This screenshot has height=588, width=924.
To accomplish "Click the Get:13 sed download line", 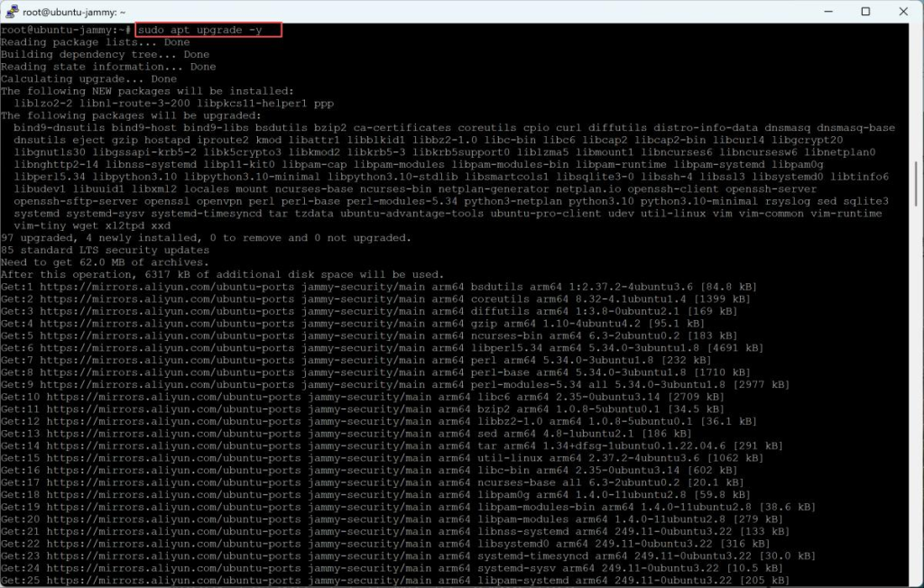I will [x=346, y=434].
